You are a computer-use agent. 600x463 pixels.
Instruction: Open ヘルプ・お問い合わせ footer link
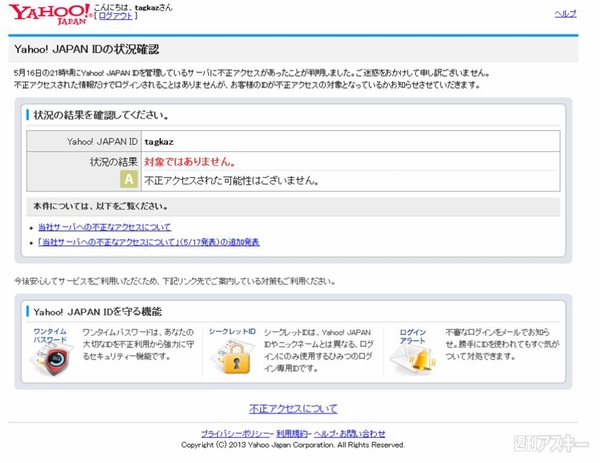click(350, 434)
